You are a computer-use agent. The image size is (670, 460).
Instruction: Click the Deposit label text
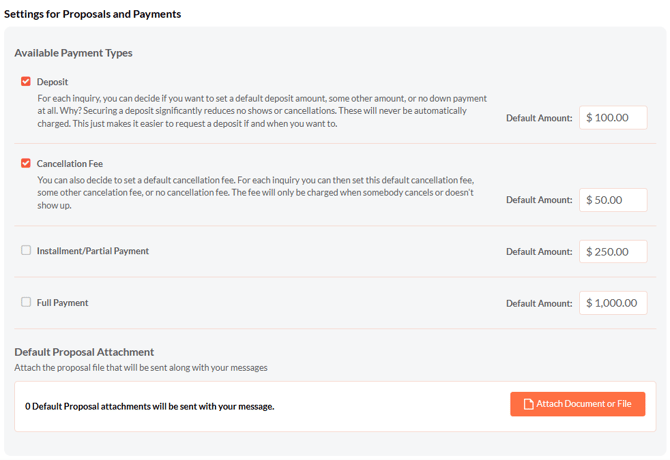(x=52, y=82)
